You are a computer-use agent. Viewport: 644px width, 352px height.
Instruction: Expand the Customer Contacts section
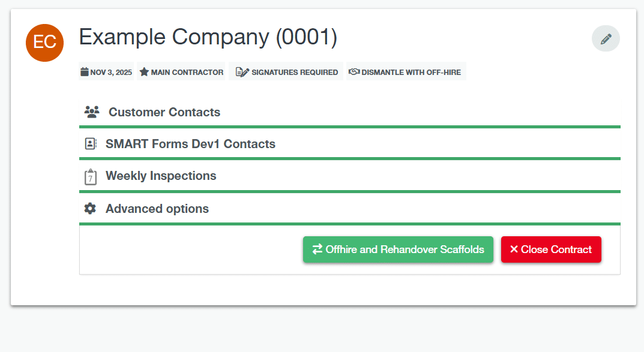[x=164, y=112]
